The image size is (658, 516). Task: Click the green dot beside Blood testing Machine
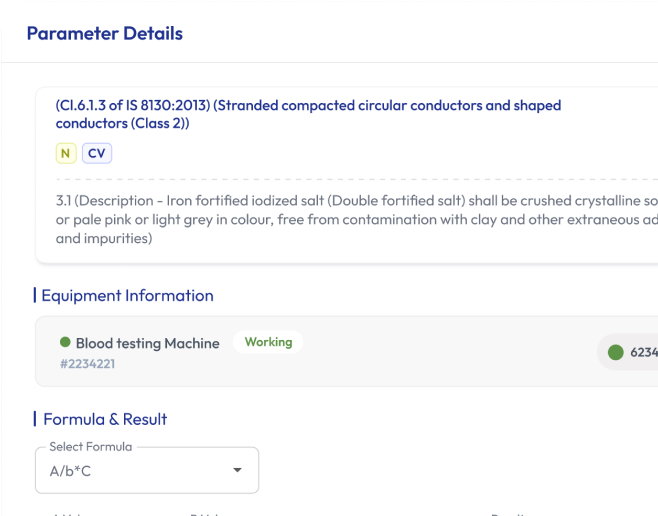tap(65, 342)
